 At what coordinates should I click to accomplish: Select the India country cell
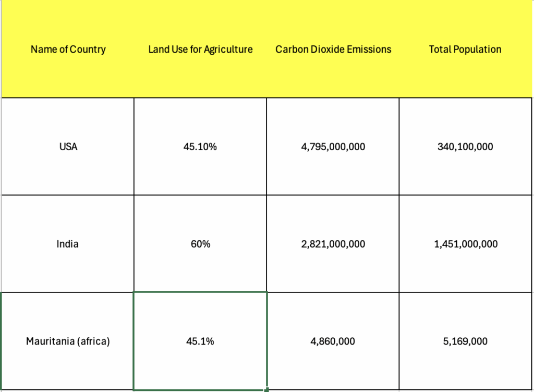click(68, 243)
